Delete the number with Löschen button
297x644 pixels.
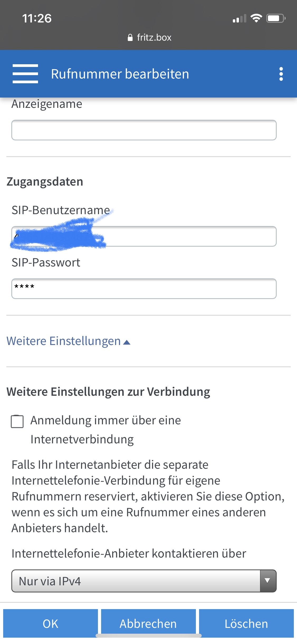[x=246, y=624]
